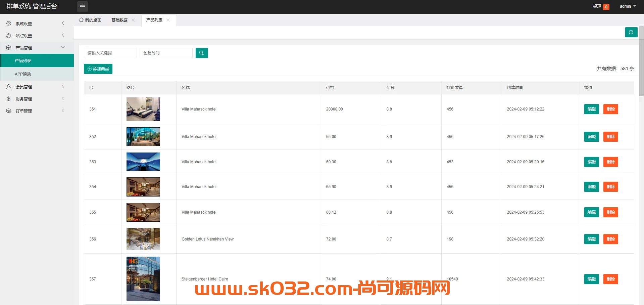Select the 站点设置 sidebar icon
Image resolution: width=644 pixels, height=305 pixels.
click(x=9, y=35)
